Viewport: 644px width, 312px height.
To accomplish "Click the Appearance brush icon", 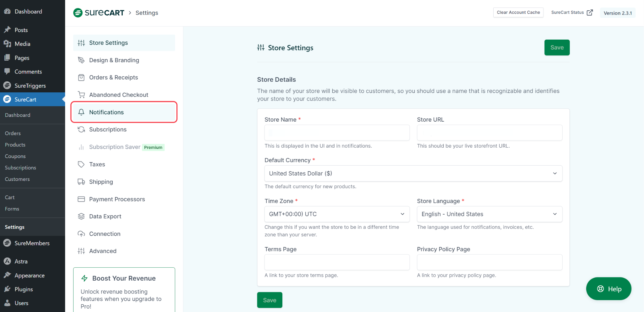I will click(x=7, y=275).
